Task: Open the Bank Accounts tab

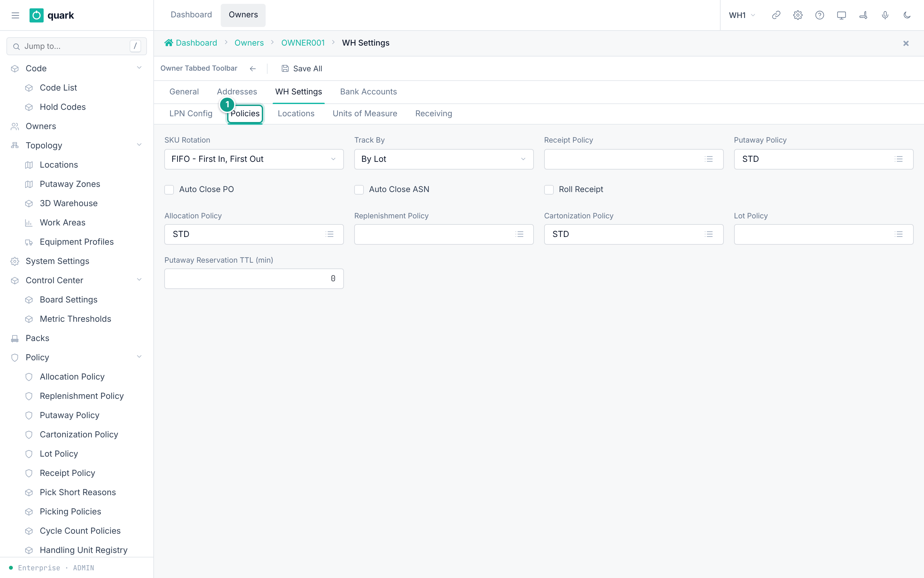Action: pyautogui.click(x=368, y=92)
